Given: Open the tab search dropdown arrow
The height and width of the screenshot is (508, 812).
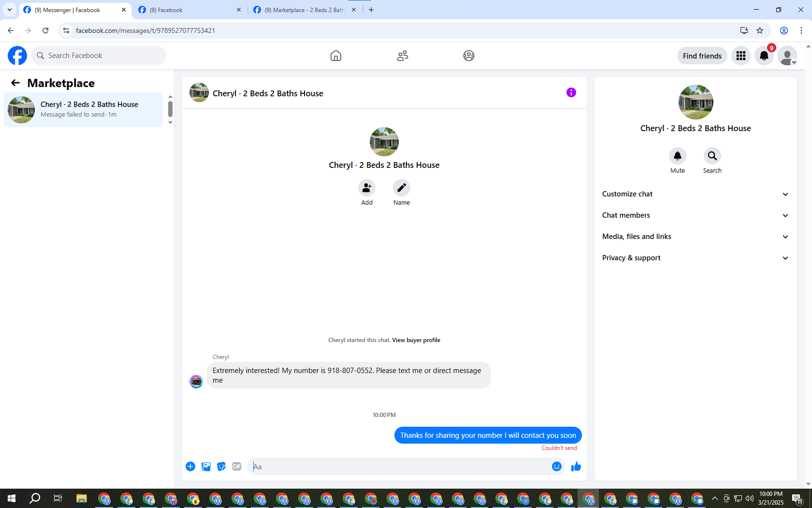Looking at the screenshot, I should pyautogui.click(x=9, y=10).
